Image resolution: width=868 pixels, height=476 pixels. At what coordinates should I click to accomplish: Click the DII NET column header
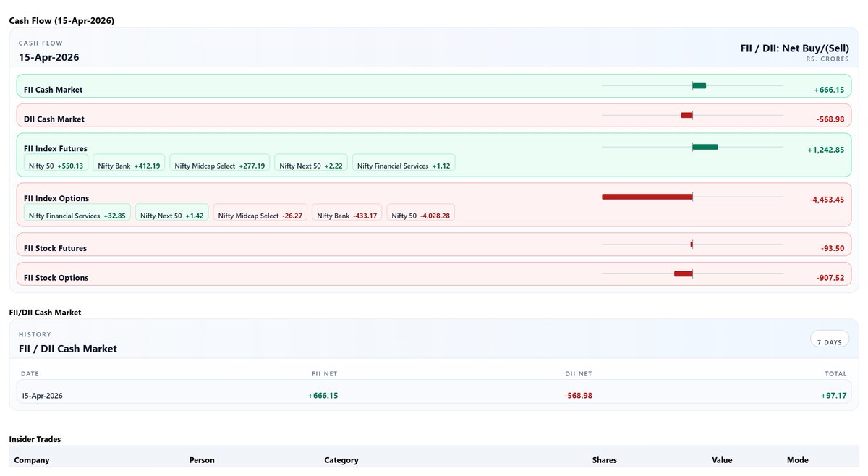tap(579, 374)
